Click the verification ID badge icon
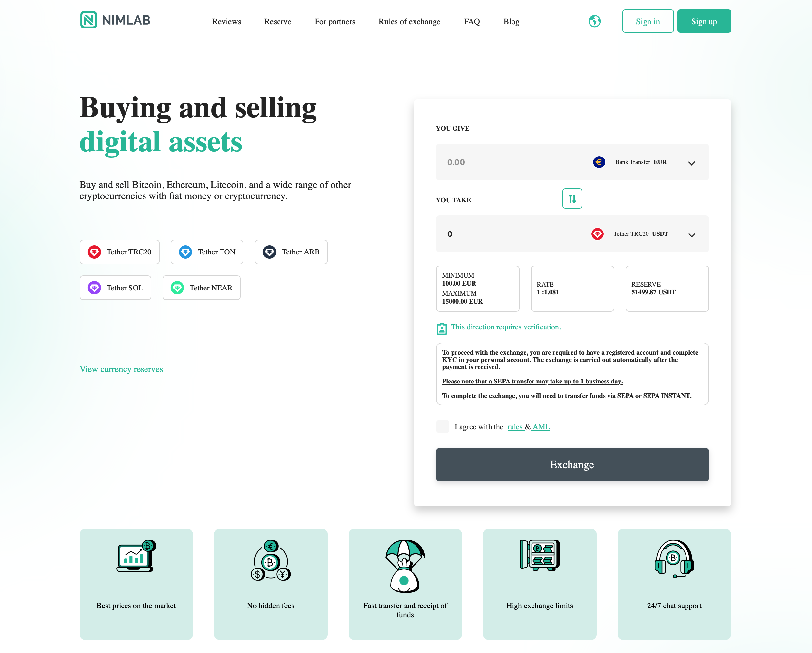Viewport: 812px width, 653px height. 441,328
